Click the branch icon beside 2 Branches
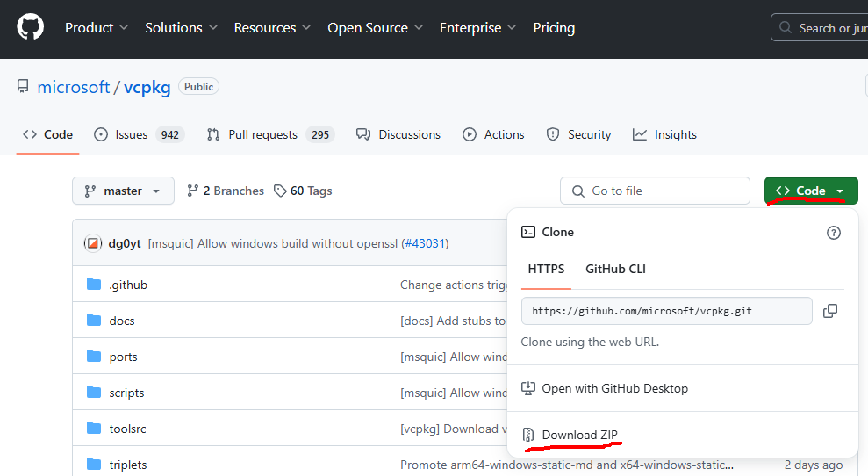The height and width of the screenshot is (476, 868). tap(192, 191)
